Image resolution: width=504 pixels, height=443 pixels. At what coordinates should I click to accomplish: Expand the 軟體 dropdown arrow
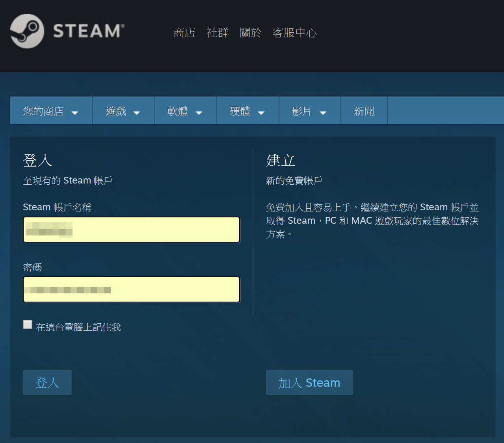coord(199,113)
